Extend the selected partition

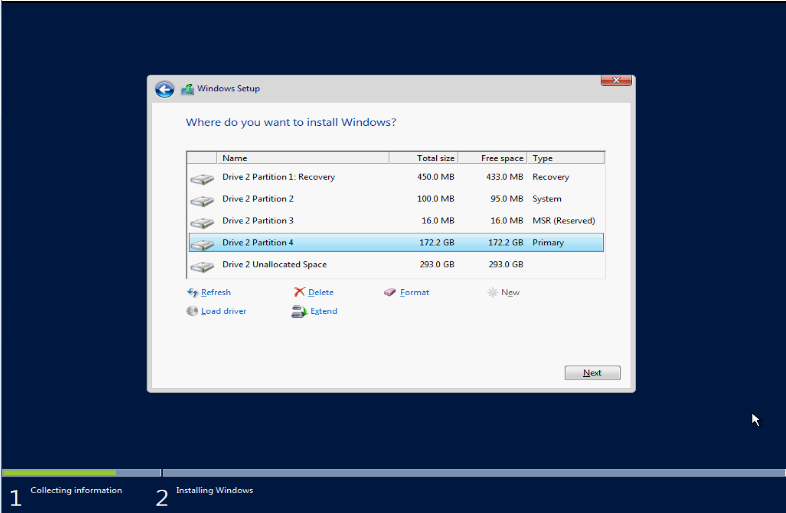(x=324, y=311)
